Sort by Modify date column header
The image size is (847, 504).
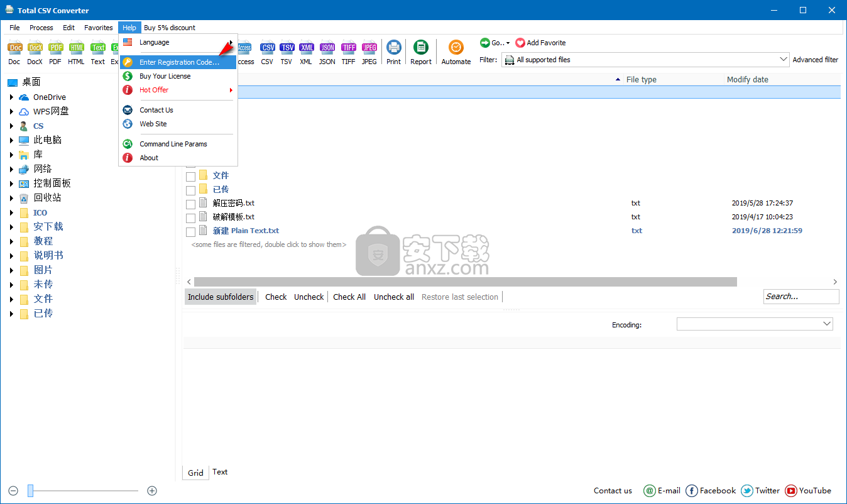tap(748, 79)
